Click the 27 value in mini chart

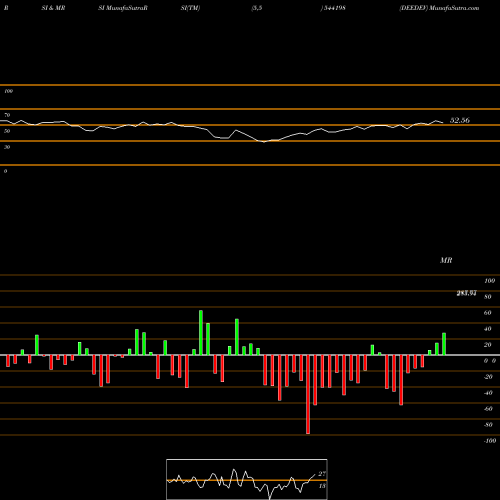(322, 474)
